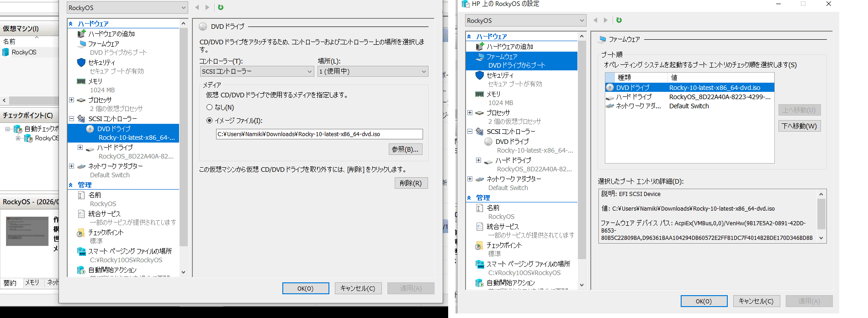Collapse SCSI コントローラー node in left window

pyautogui.click(x=71, y=118)
